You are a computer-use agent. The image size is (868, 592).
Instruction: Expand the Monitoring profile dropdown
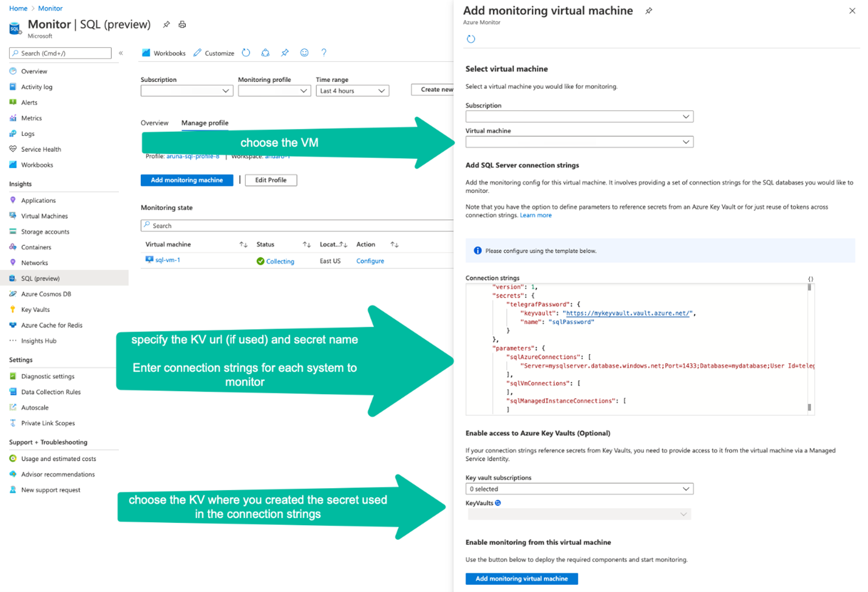[x=274, y=90]
